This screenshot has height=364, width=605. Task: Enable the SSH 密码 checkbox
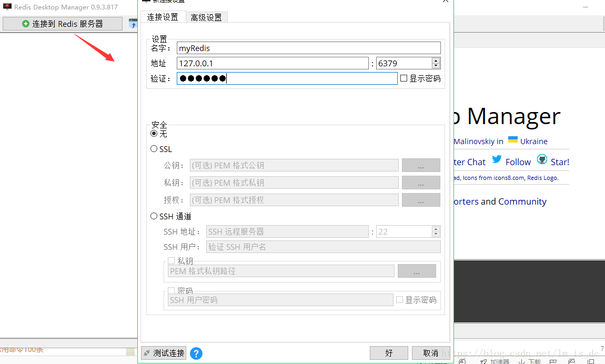172,290
